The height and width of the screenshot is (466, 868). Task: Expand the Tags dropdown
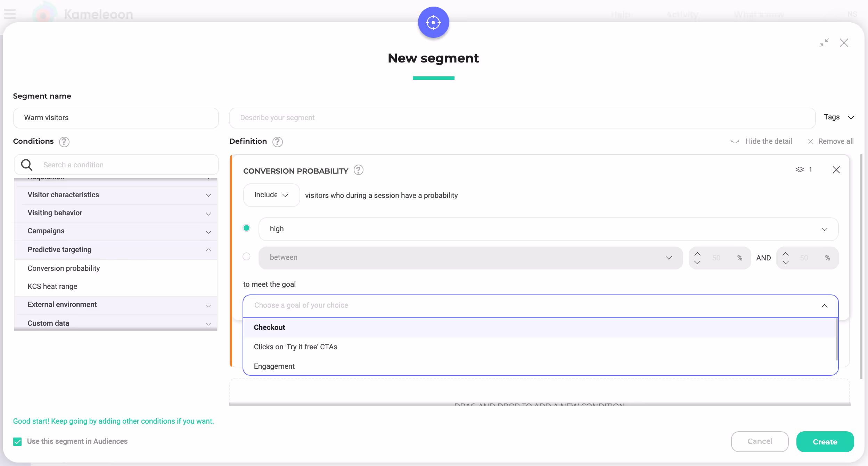(838, 117)
